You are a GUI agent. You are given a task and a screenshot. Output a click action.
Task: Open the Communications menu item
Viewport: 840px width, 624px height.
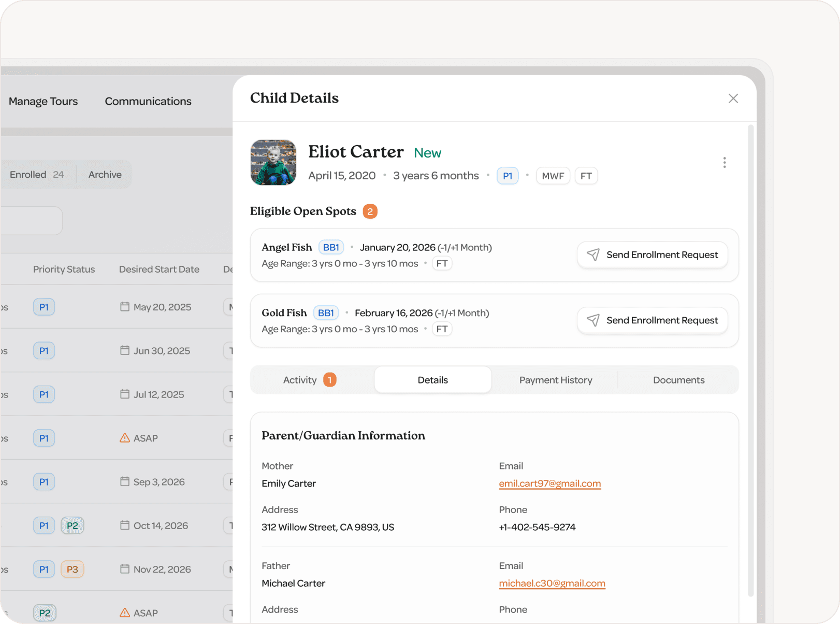(x=148, y=102)
